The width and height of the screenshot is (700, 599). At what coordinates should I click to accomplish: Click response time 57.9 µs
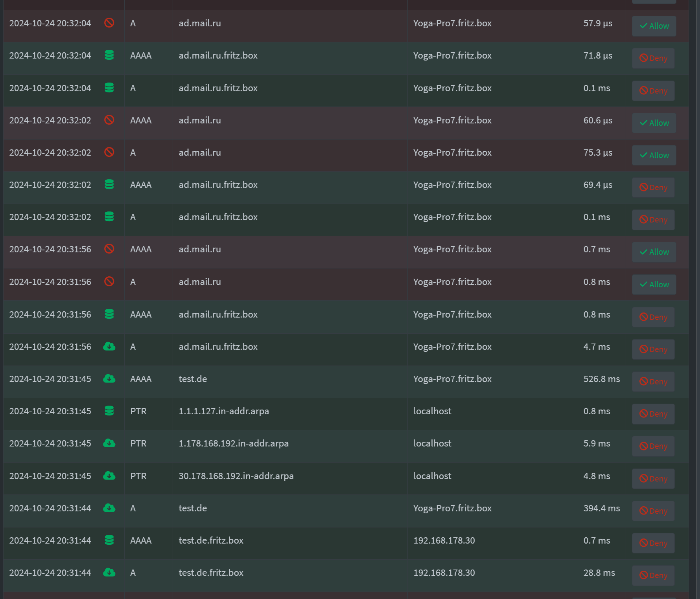click(x=598, y=23)
